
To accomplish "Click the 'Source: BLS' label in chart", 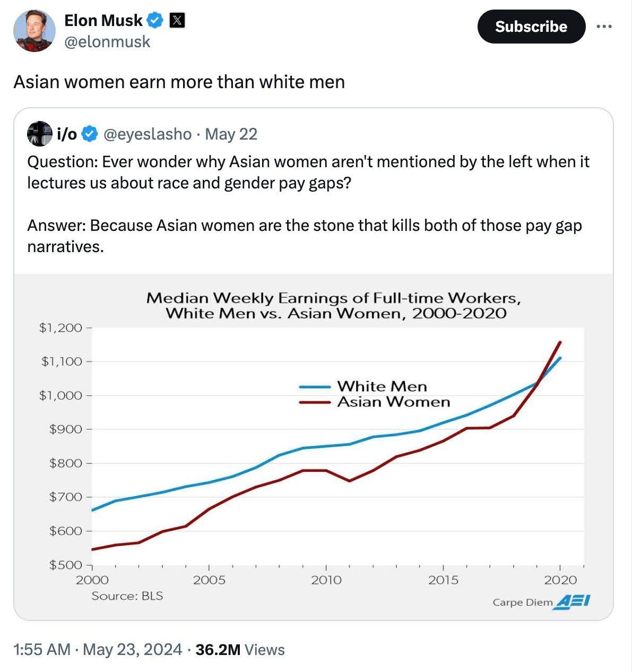I will 127,596.
